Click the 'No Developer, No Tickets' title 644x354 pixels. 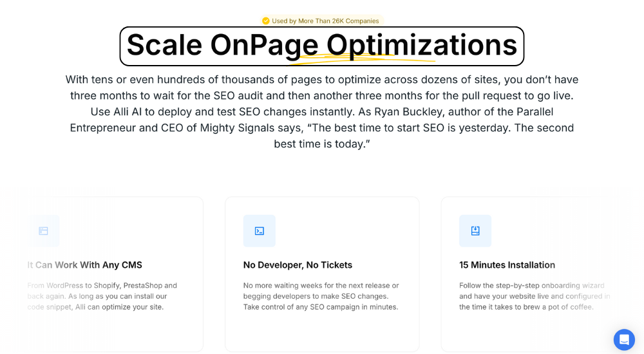pyautogui.click(x=298, y=265)
